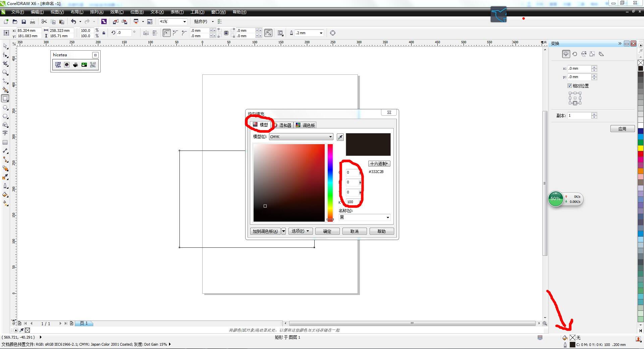Switch to the 调色板 tab
The height and width of the screenshot is (349, 644).
305,125
